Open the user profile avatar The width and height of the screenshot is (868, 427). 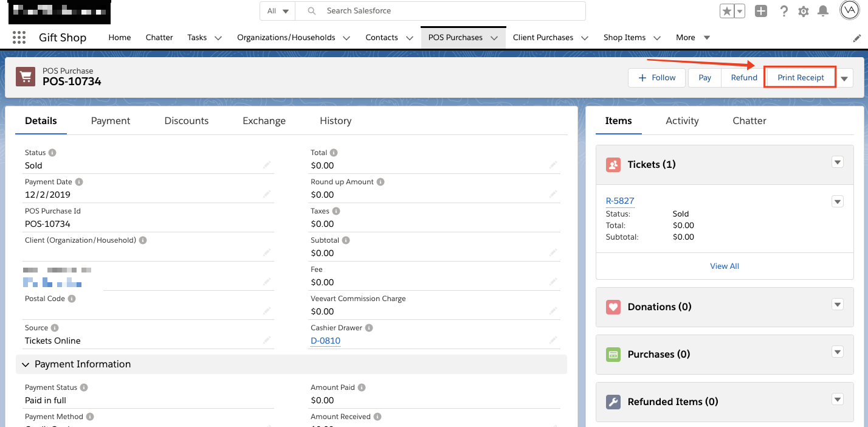click(x=849, y=10)
